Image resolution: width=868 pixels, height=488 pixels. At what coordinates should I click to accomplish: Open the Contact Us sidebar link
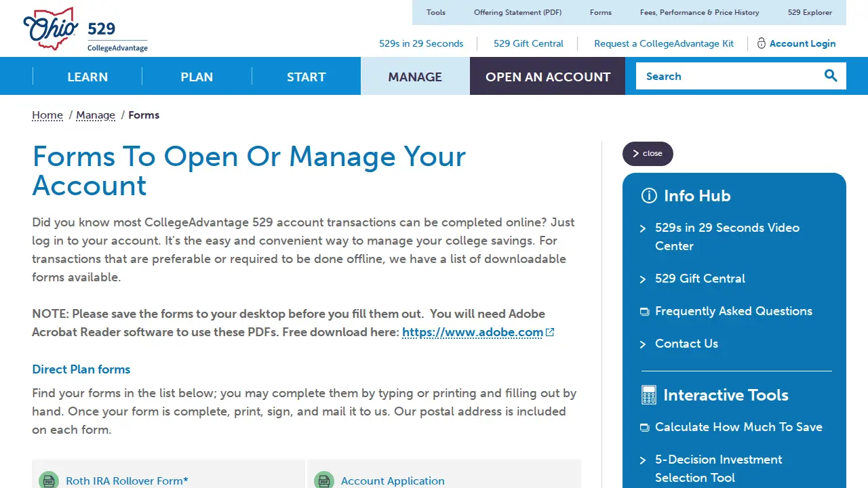click(686, 344)
